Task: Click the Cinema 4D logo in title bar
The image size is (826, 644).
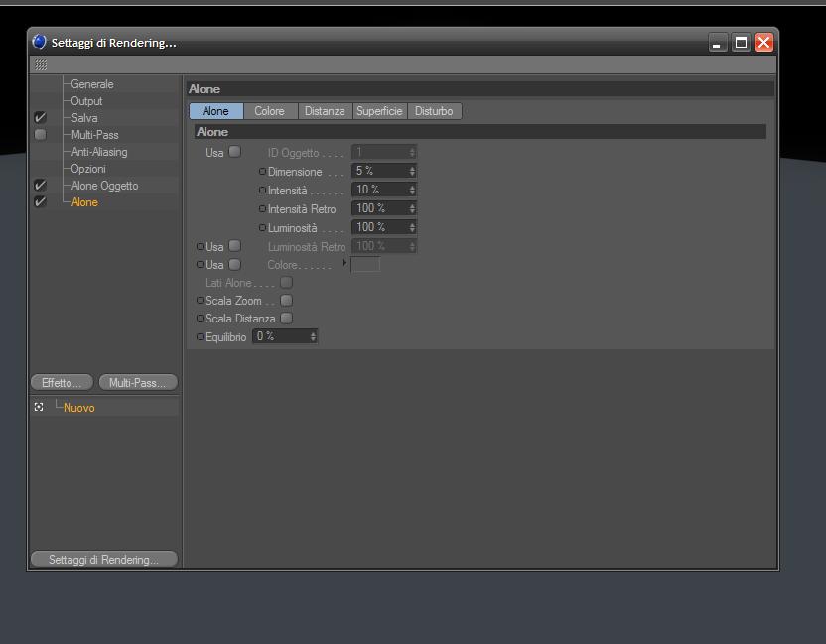Action: tap(39, 42)
